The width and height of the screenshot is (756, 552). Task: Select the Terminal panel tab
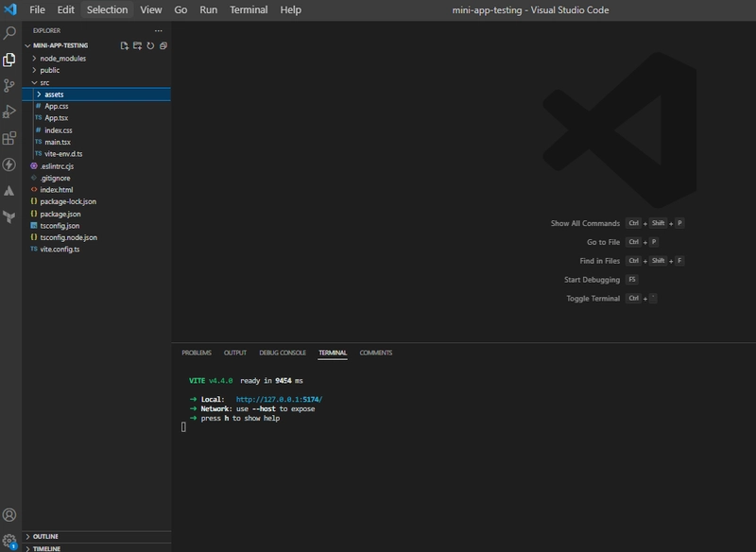point(333,353)
